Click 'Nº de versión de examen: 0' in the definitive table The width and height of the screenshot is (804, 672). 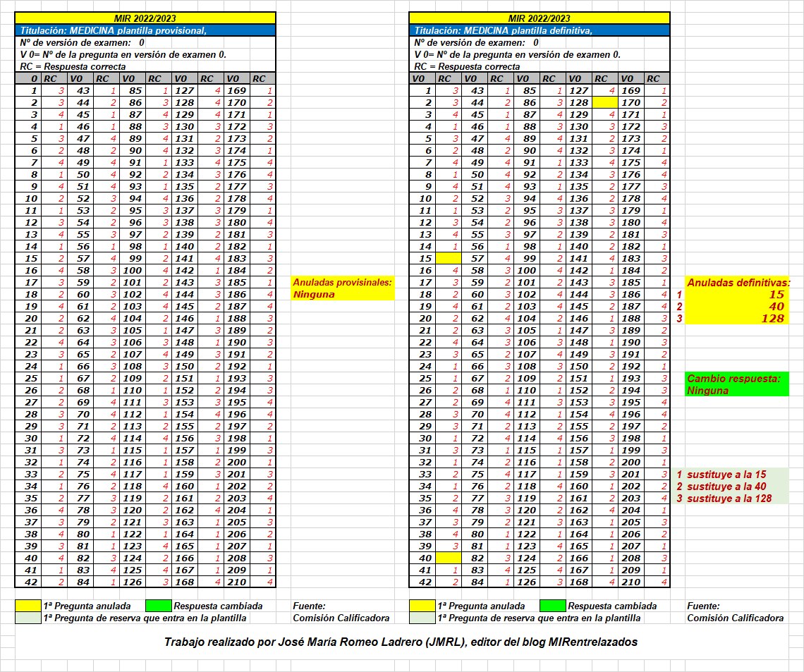(x=476, y=42)
